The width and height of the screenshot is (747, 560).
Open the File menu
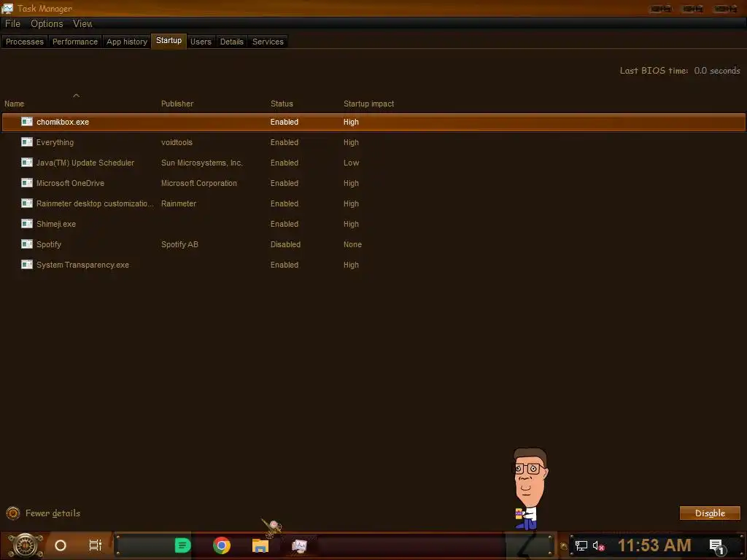(x=13, y=24)
